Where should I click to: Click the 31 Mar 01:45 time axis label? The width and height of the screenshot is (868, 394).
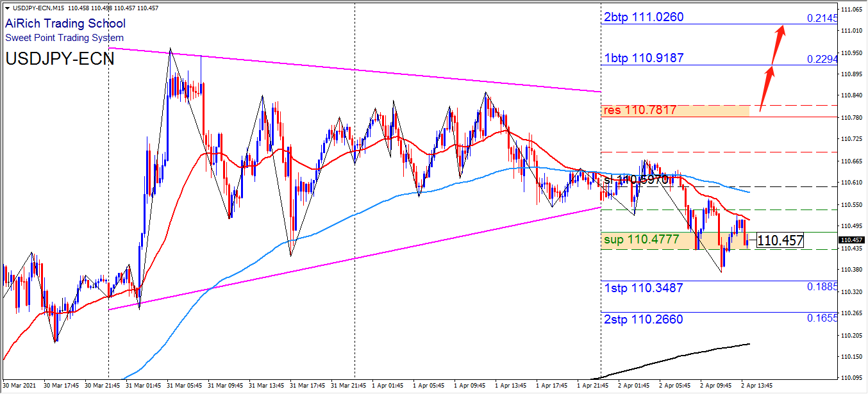coord(144,386)
